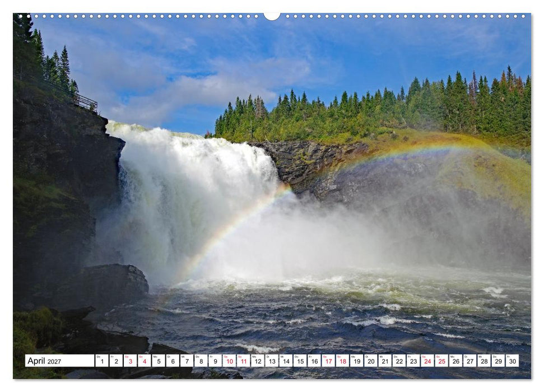Click date cell 8
Image resolution: width=544 pixels, height=392 pixels.
(201, 361)
